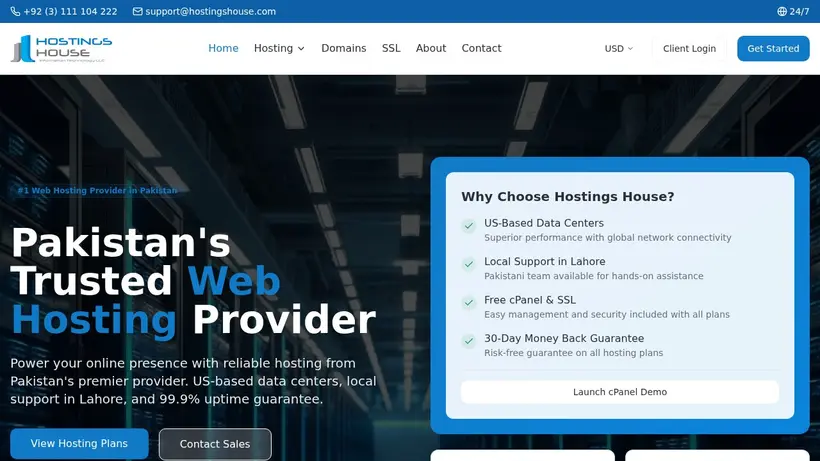Image resolution: width=820 pixels, height=461 pixels.
Task: Launch the cPanel Demo
Action: click(x=620, y=392)
